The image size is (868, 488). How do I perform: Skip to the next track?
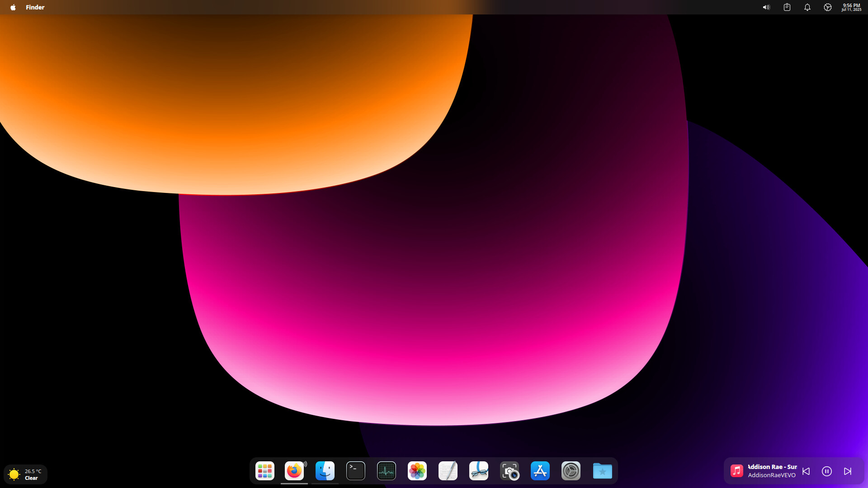(848, 471)
